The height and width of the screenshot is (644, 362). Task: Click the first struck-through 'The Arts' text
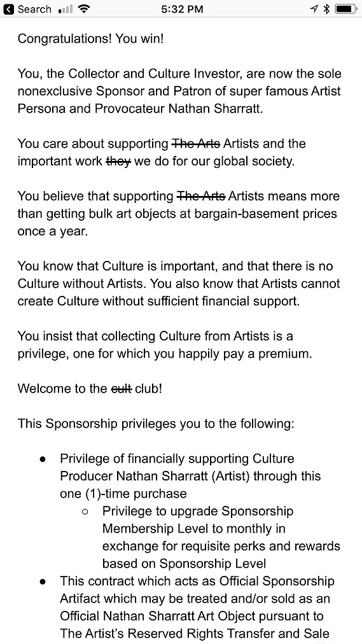click(x=195, y=144)
